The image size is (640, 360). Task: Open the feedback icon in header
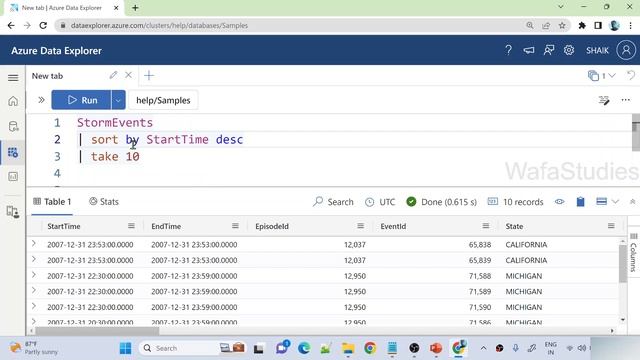pyautogui.click(x=549, y=50)
